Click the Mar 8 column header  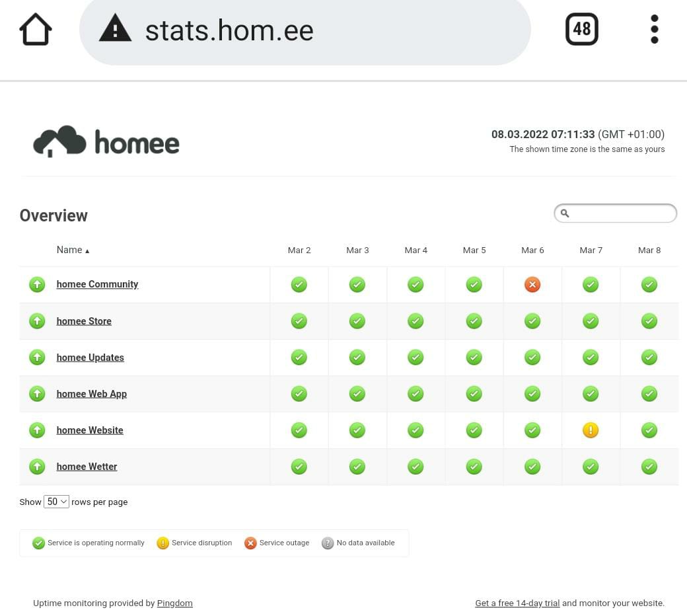pyautogui.click(x=649, y=250)
